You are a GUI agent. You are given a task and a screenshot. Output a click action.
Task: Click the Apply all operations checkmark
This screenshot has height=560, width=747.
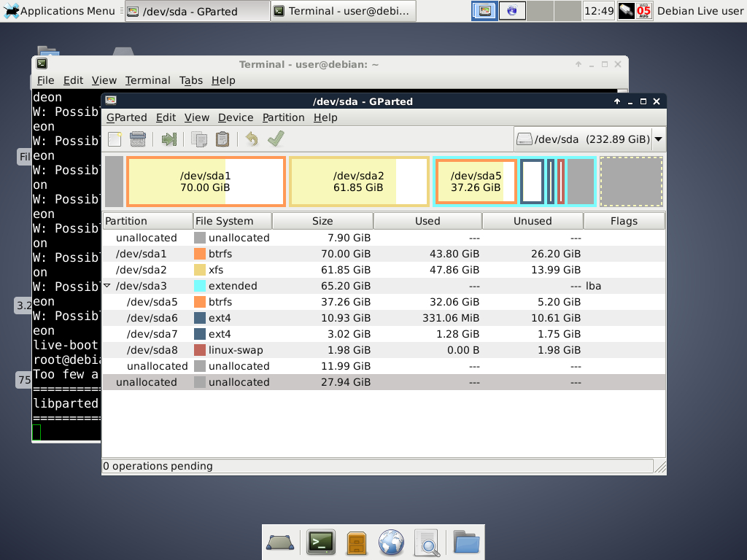tap(276, 139)
